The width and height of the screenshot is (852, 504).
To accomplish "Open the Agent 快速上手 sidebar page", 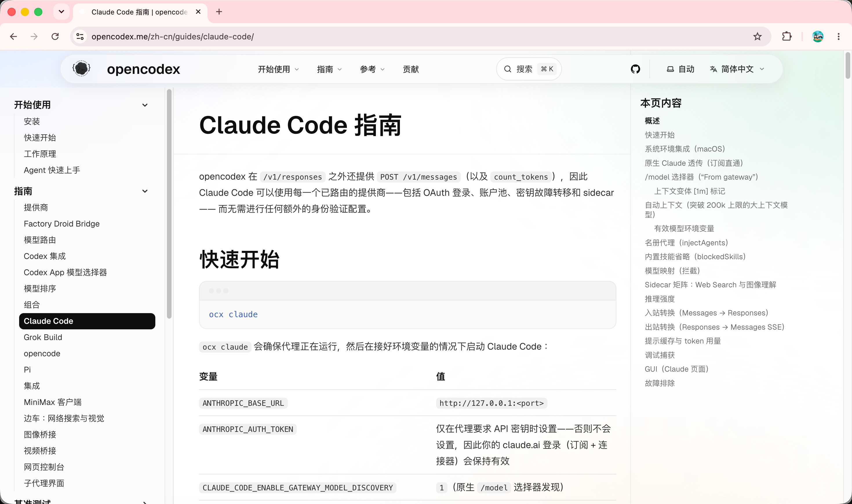I will tap(52, 170).
